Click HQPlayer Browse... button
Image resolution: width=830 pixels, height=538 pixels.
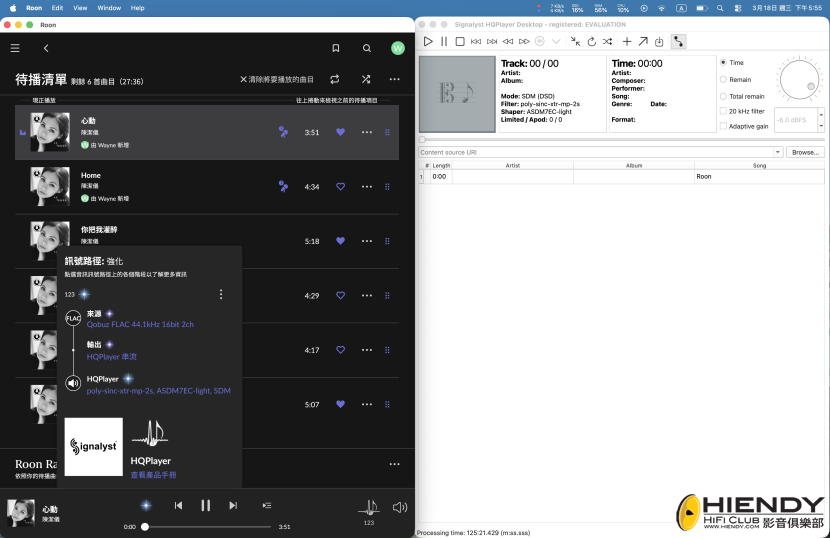pyautogui.click(x=805, y=152)
